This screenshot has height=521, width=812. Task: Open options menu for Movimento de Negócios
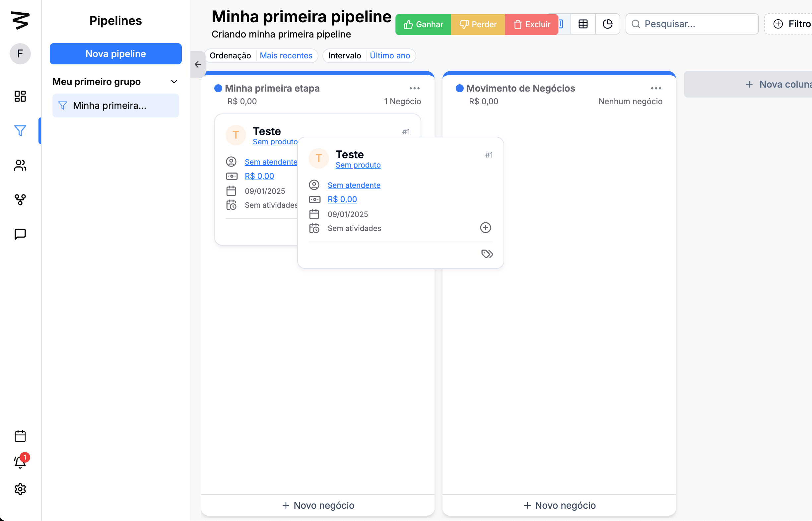click(x=656, y=88)
